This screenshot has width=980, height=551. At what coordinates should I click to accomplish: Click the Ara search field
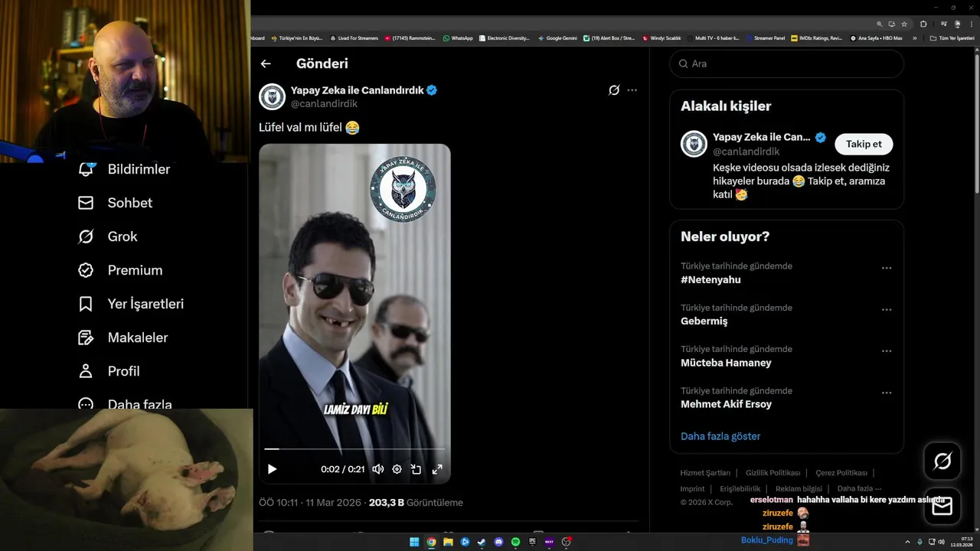tap(787, 64)
